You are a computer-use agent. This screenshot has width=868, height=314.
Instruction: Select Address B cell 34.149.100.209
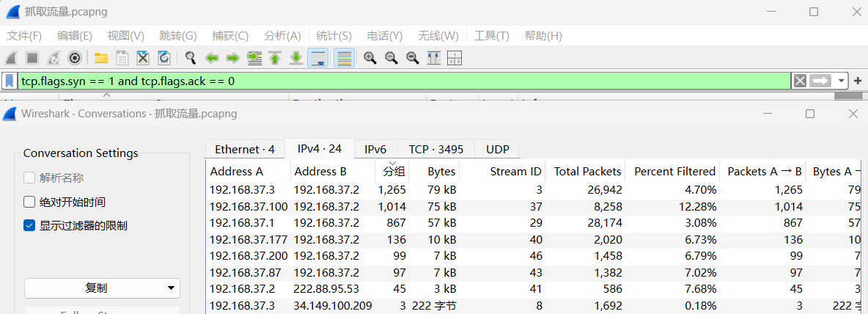click(333, 305)
